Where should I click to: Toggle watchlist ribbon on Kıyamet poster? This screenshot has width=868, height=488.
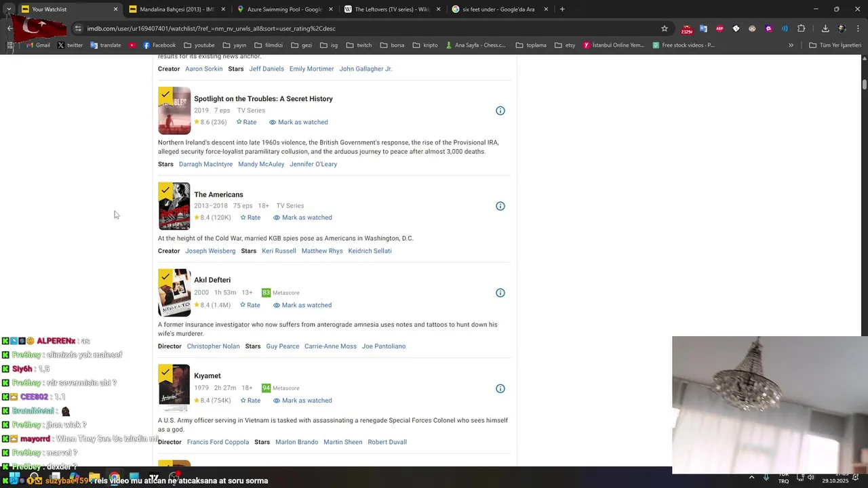pyautogui.click(x=165, y=373)
